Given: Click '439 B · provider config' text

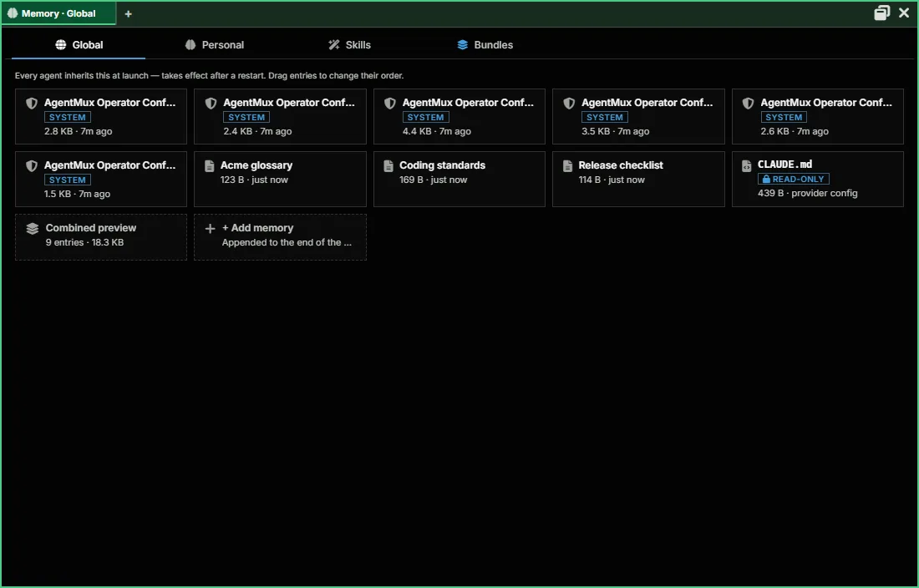Looking at the screenshot, I should point(808,193).
